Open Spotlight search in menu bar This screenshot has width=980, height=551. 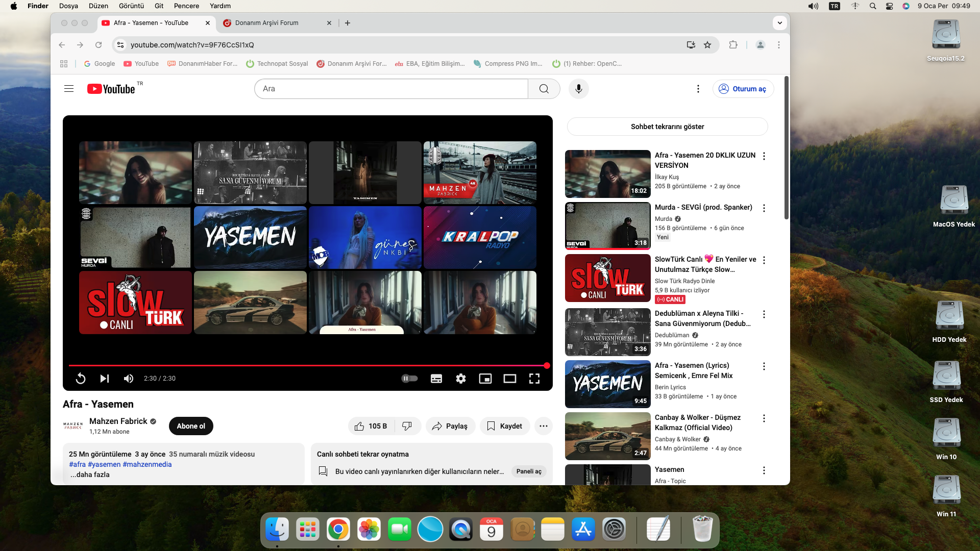click(x=873, y=6)
